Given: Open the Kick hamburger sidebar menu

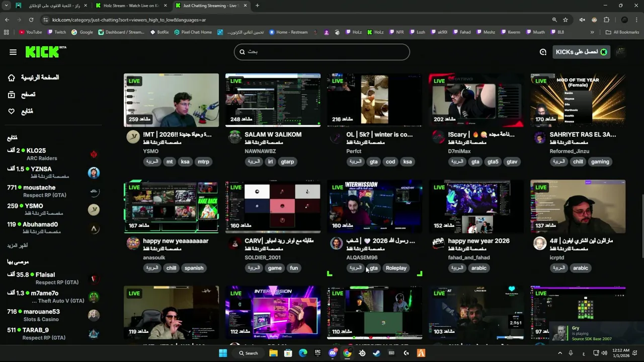Looking at the screenshot, I should 13,52.
